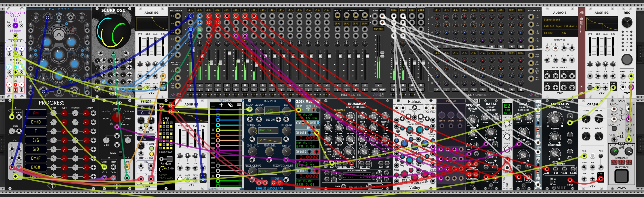Click the large REC button
644x197 pixels.
coord(627,59)
